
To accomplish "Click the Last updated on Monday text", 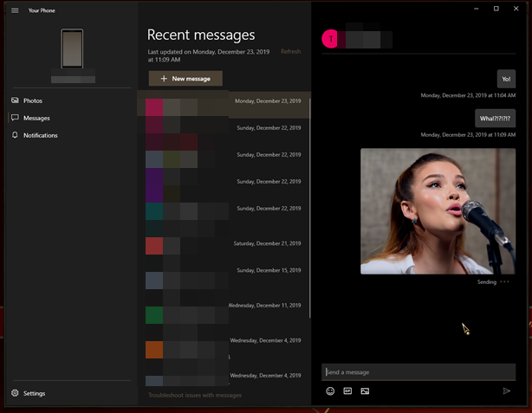I will 209,55.
